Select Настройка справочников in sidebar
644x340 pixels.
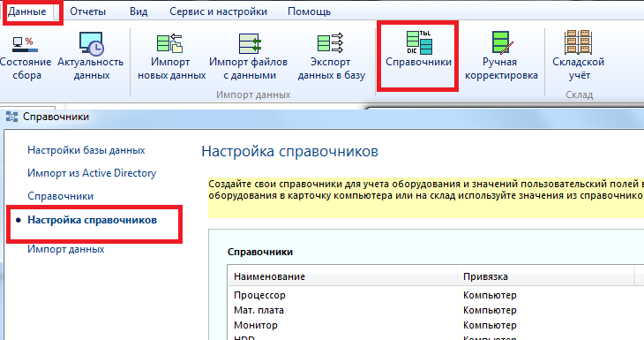click(92, 220)
